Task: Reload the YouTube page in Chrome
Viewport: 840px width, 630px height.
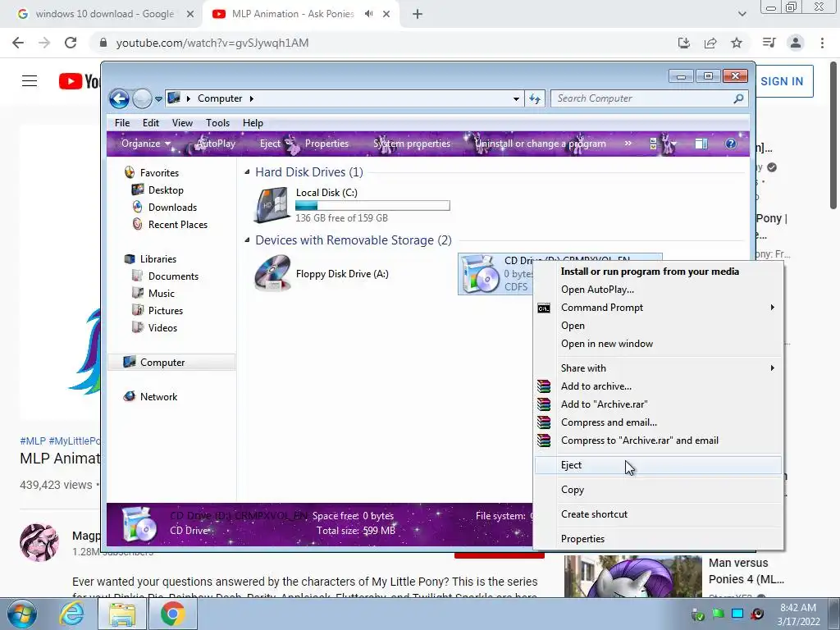Action: pyautogui.click(x=71, y=43)
